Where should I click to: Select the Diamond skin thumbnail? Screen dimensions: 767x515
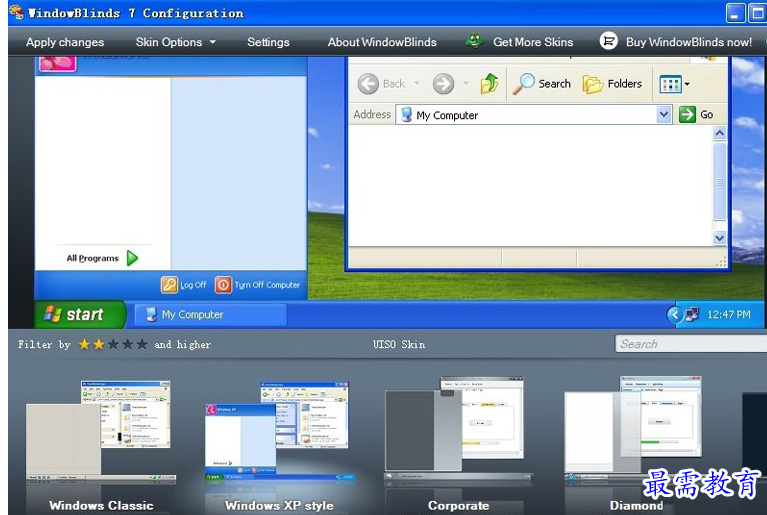(635, 430)
